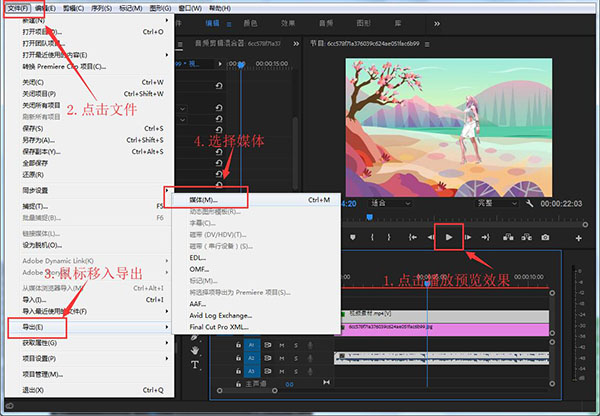Switch to the 效果 workspace tab
The image size is (600, 416).
tap(288, 23)
